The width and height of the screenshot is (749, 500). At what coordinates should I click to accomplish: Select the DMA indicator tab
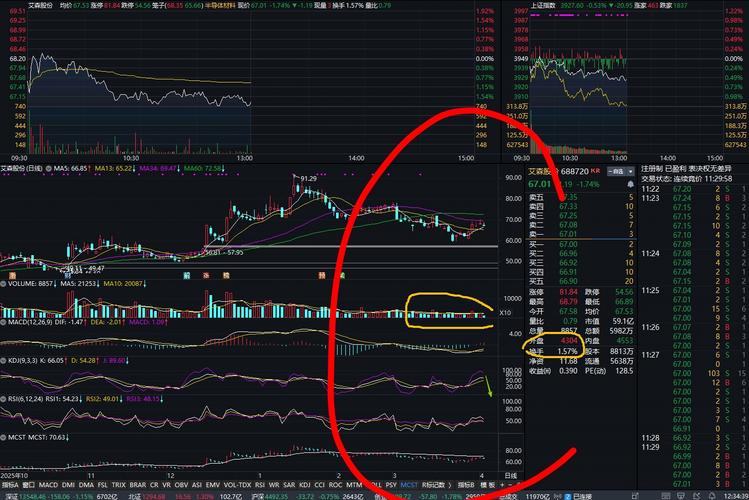86,485
